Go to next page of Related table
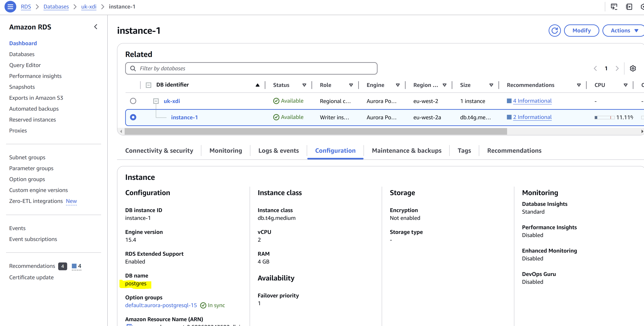Screen dimensions: 644x326 pyautogui.click(x=617, y=68)
